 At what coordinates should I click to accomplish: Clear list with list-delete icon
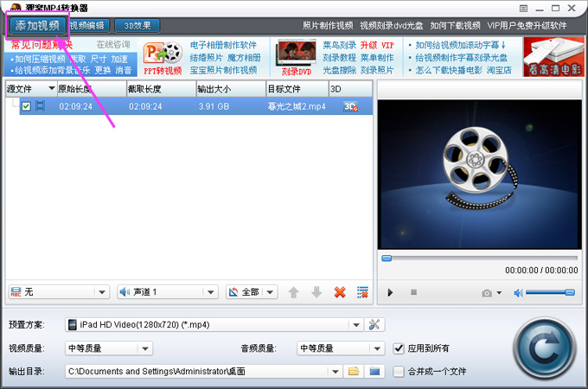point(362,292)
